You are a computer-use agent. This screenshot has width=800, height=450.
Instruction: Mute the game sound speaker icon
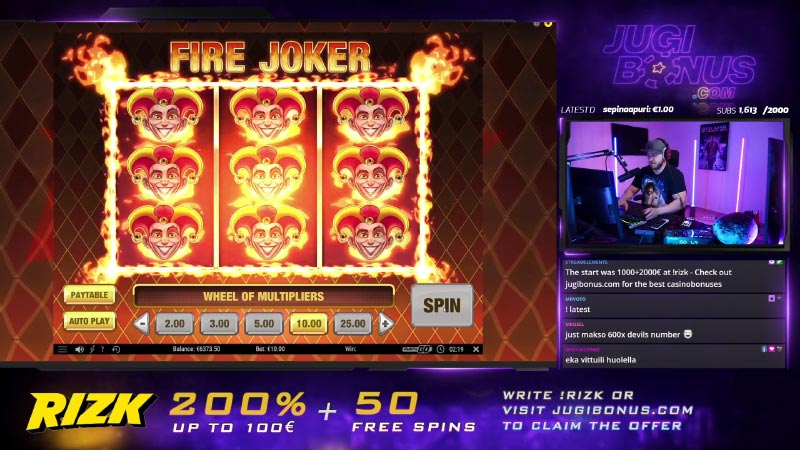click(79, 349)
